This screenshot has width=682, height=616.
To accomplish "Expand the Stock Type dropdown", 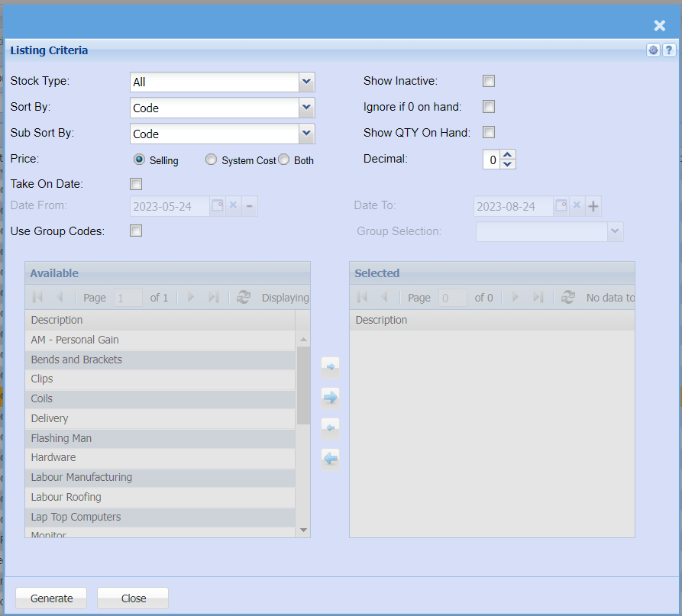I will click(306, 82).
